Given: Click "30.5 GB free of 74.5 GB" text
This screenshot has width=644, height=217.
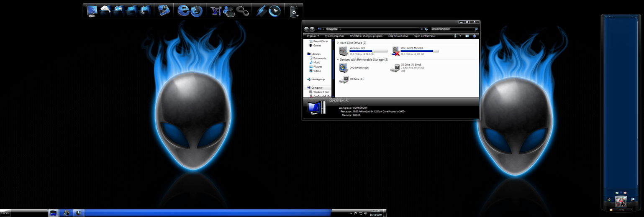Looking at the screenshot, I should click(x=362, y=54).
